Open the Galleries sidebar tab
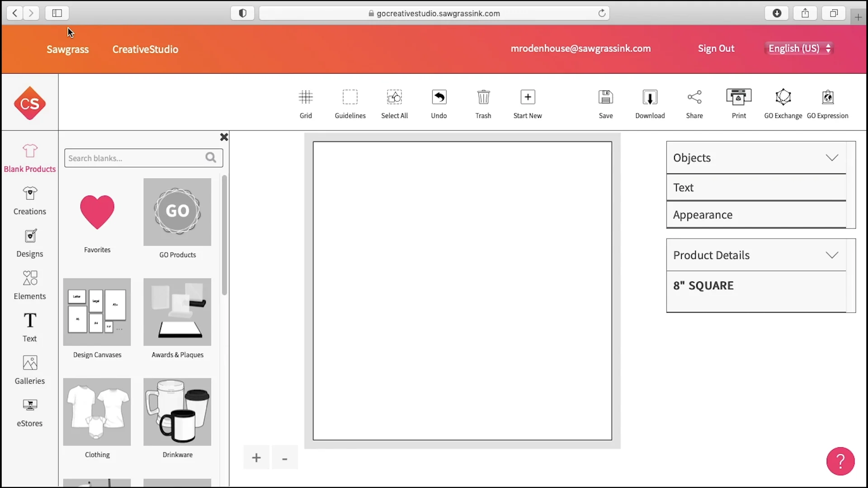Viewport: 868px width, 488px height. coord(30,370)
